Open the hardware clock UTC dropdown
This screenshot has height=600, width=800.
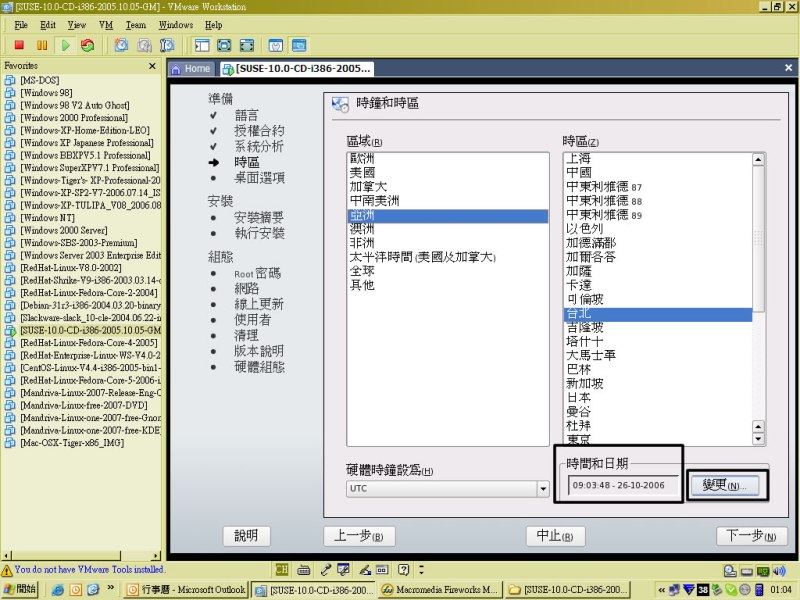[543, 489]
